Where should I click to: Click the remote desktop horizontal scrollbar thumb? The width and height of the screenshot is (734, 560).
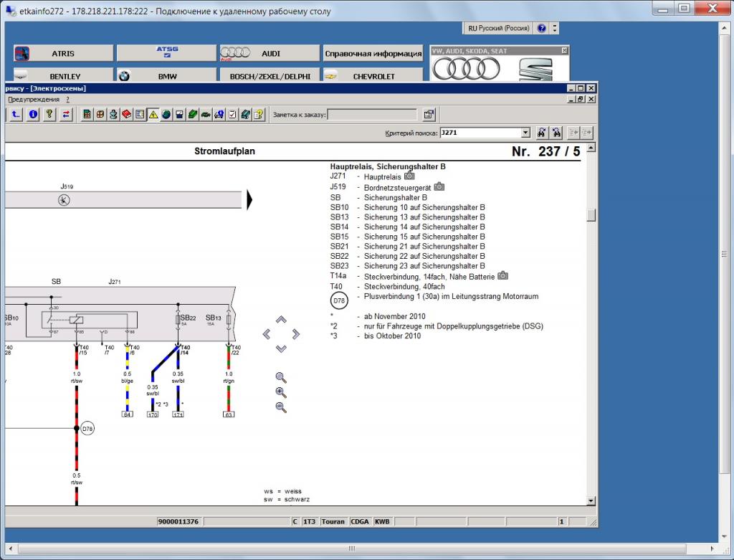(x=351, y=549)
